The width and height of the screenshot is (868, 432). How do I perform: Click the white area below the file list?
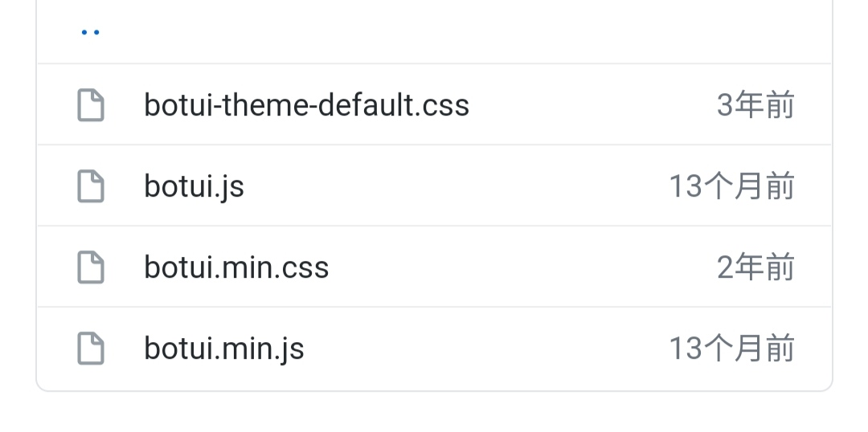pos(434,413)
